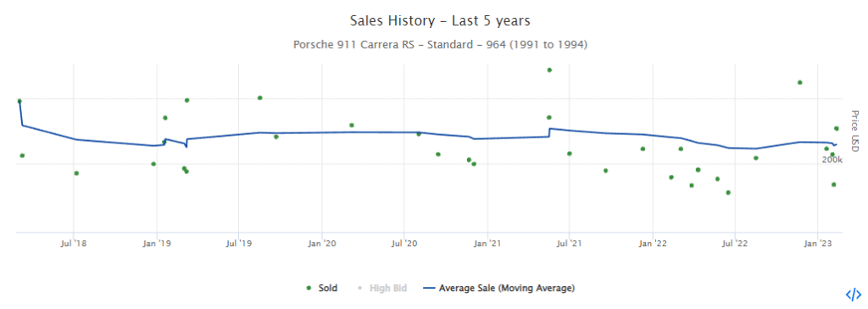Click the moving average line near Jan '20
The width and height of the screenshot is (868, 309).
tap(321, 132)
